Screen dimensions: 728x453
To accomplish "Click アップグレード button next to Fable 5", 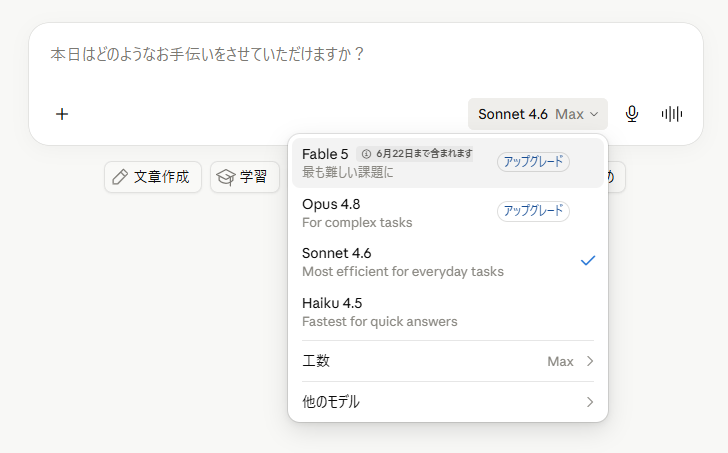I will pos(533,162).
